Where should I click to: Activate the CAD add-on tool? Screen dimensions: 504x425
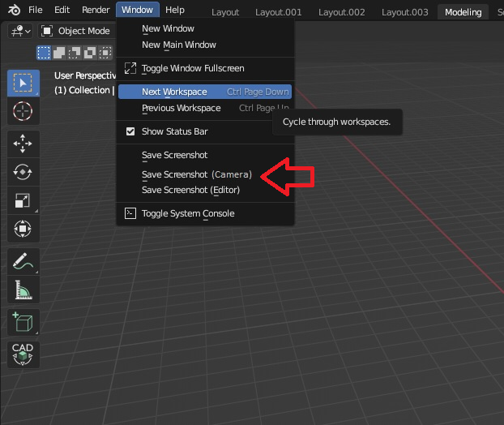[23, 354]
